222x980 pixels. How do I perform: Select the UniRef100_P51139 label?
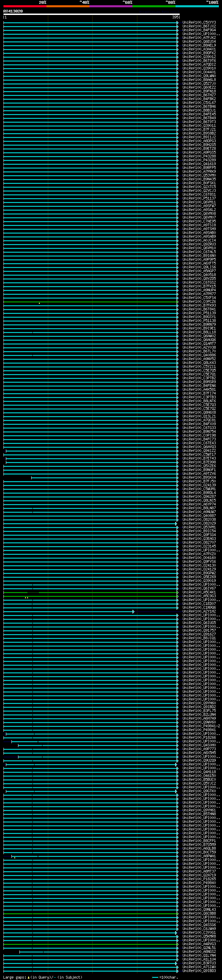(199, 313)
